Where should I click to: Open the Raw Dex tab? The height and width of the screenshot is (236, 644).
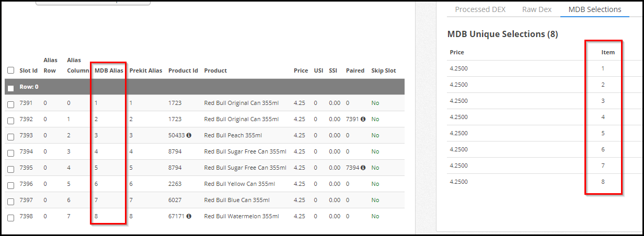pyautogui.click(x=537, y=9)
